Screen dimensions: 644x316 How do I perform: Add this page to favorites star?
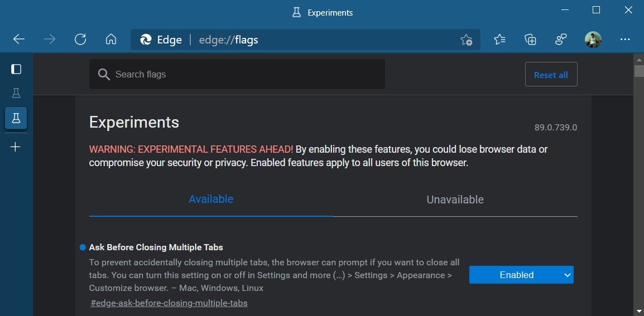[x=466, y=40]
